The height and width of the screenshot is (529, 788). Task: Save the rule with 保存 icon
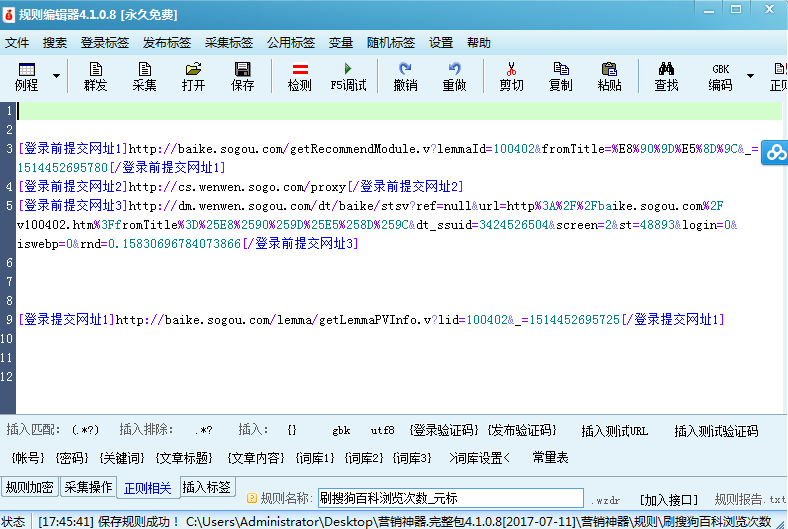tap(242, 76)
